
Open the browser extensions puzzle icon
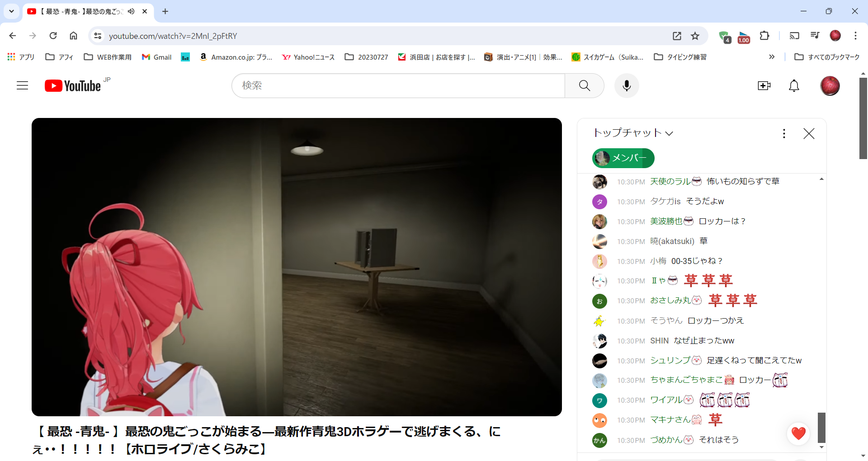pos(764,36)
